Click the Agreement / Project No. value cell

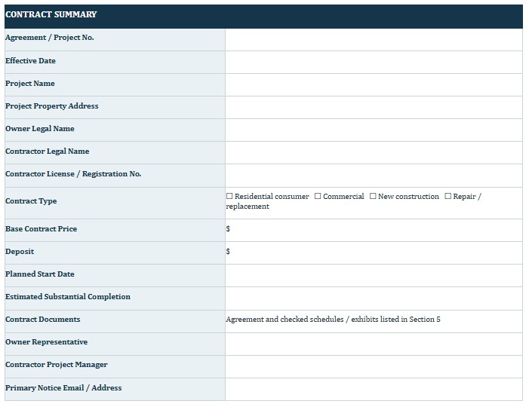(374, 40)
